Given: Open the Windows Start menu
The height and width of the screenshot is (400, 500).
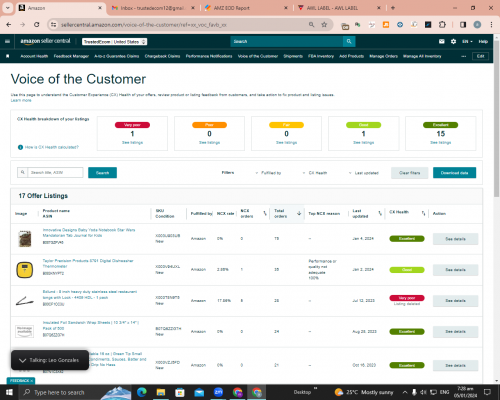Looking at the screenshot, I should pos(9,392).
